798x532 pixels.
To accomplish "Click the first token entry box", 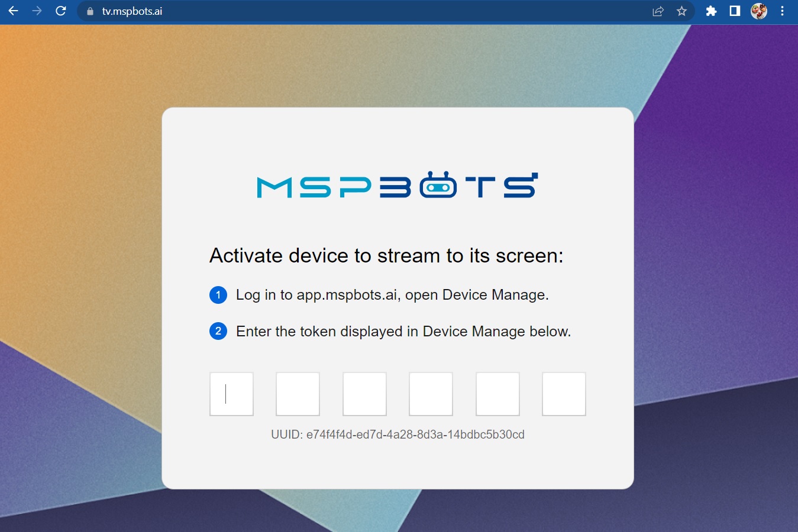I will tap(231, 394).
